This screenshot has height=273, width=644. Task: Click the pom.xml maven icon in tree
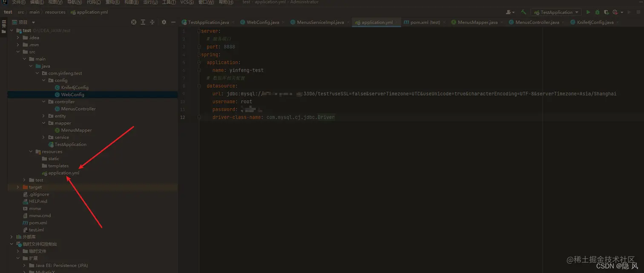point(25,223)
